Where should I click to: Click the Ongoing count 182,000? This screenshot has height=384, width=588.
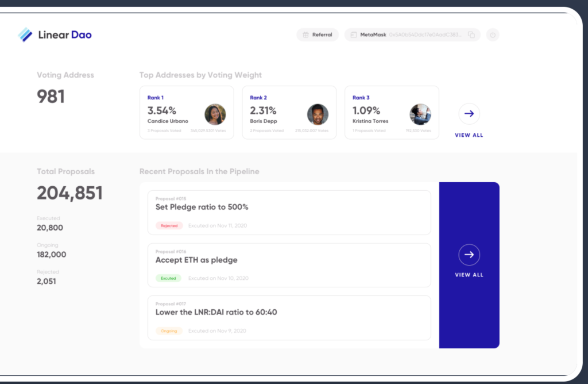tap(51, 255)
